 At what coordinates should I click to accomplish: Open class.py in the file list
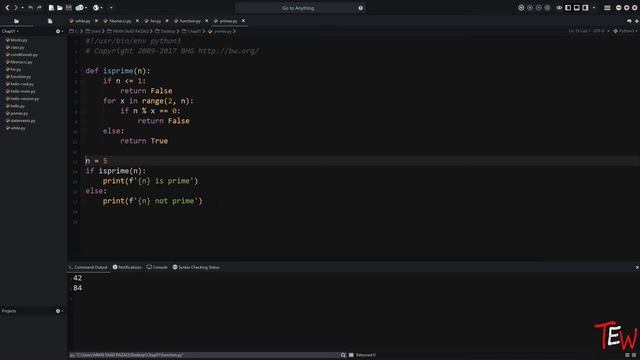pos(17,47)
